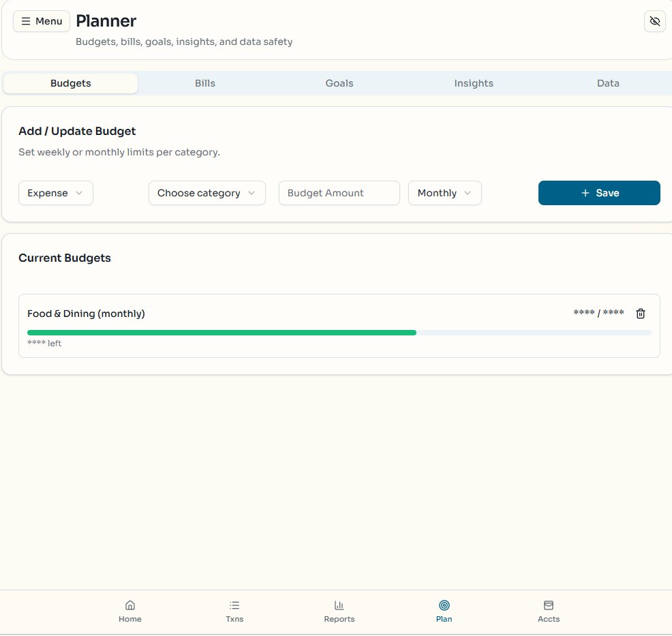The height and width of the screenshot is (636, 672).
Task: Click the Add / Update Budget heading
Action: [77, 131]
